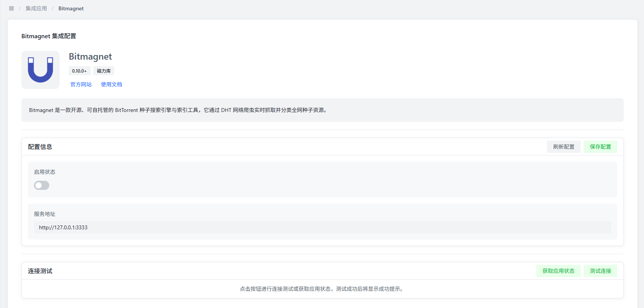Click the 刷新配置 button

point(564,147)
